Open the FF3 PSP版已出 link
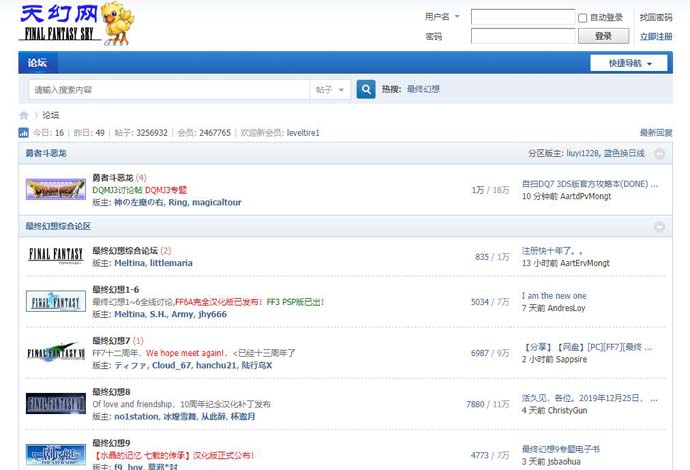The width and height of the screenshot is (690, 470). [x=295, y=302]
